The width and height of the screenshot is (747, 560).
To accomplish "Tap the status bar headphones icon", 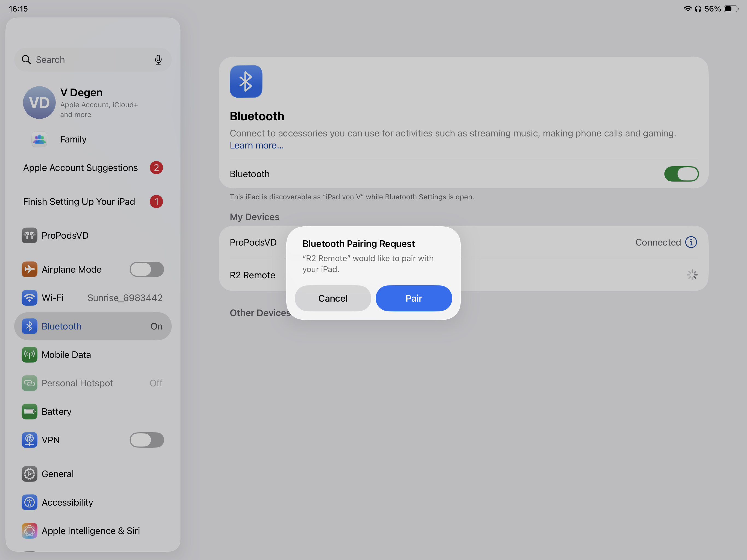I will pos(698,9).
